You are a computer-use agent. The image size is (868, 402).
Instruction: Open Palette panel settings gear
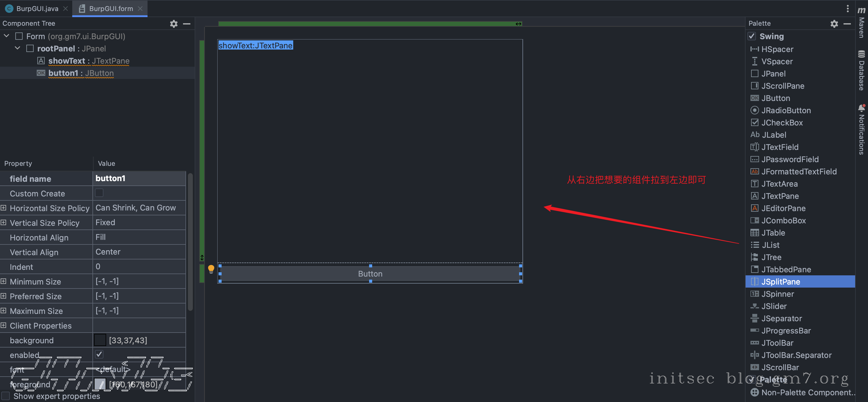click(x=834, y=24)
